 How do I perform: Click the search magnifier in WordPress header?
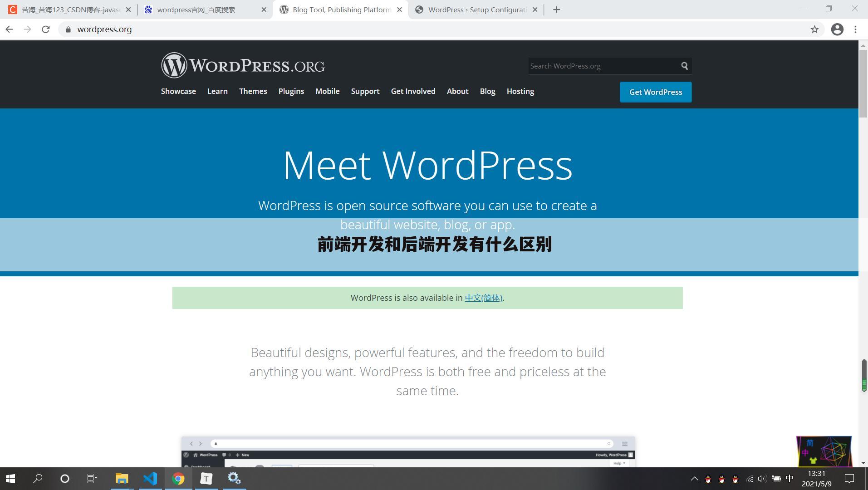[684, 66]
